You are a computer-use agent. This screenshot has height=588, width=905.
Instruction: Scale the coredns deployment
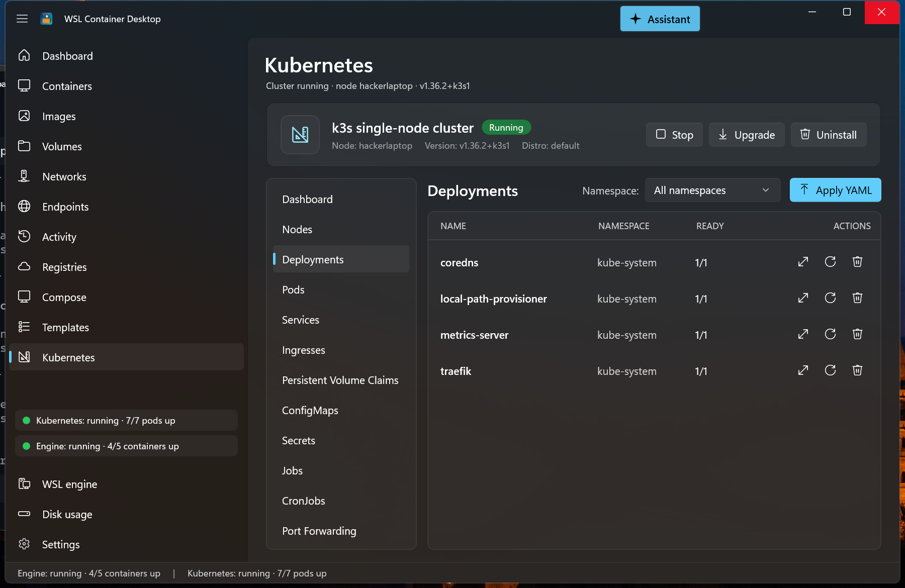tap(803, 262)
